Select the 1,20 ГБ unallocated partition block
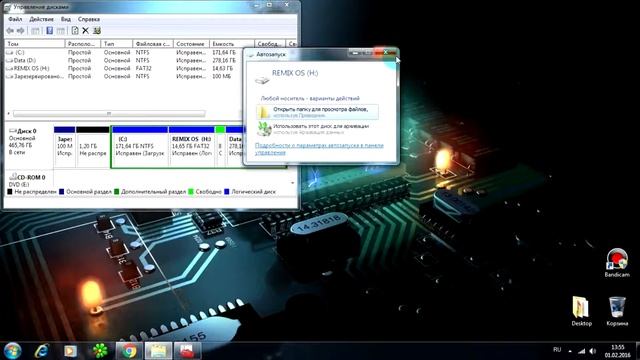640x360 pixels. click(x=93, y=147)
